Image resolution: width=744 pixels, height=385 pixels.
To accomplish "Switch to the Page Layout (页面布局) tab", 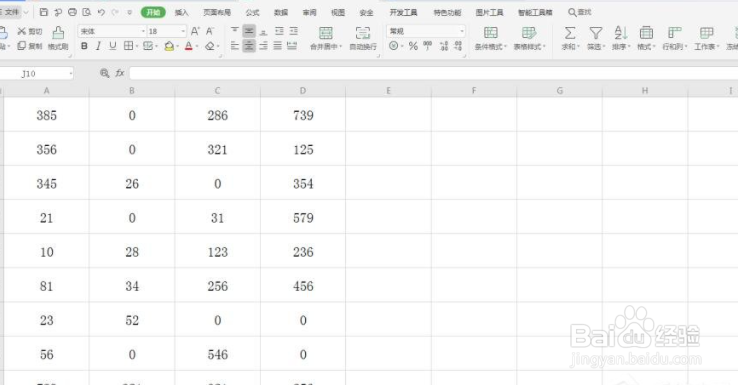I will (217, 13).
